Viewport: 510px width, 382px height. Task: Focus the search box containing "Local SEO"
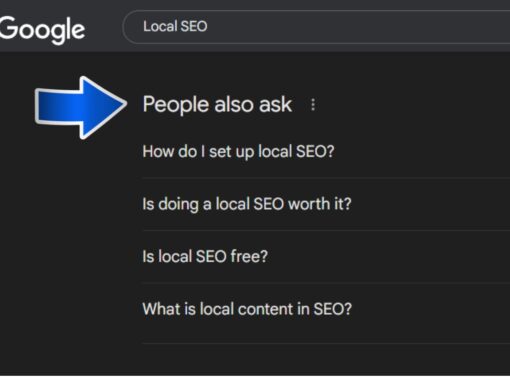point(317,27)
